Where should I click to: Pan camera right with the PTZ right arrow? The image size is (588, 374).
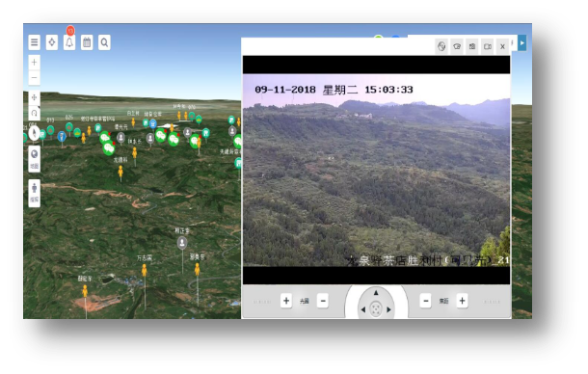click(x=388, y=309)
